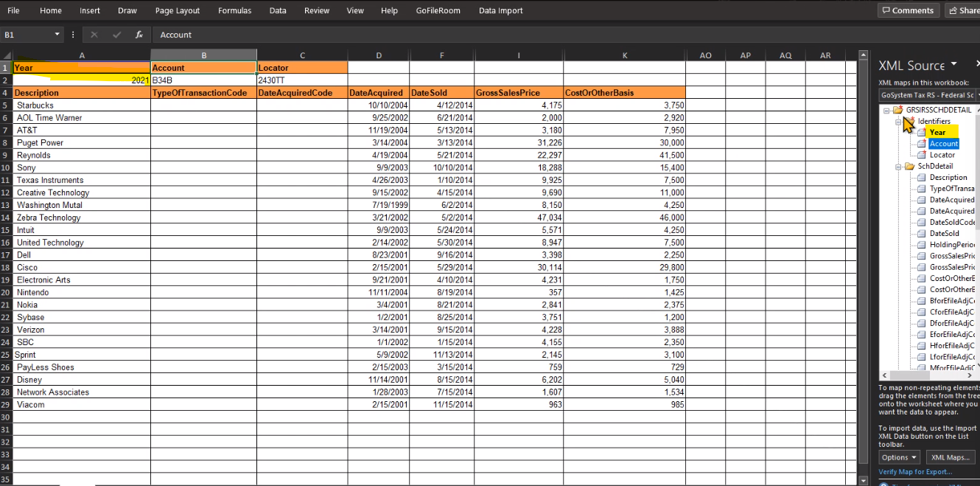Click the cell containing 2430TT
Viewport: 980px width, 486px height.
pos(302,80)
